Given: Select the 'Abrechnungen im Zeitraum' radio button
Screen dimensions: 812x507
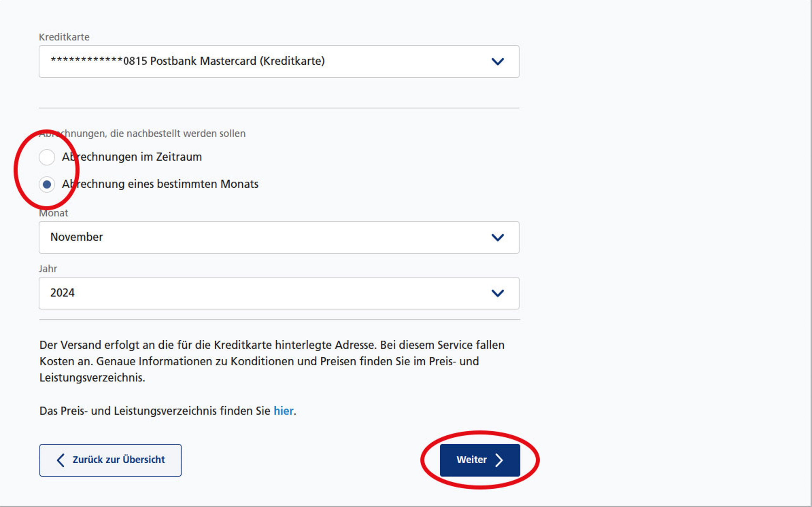Looking at the screenshot, I should point(47,157).
